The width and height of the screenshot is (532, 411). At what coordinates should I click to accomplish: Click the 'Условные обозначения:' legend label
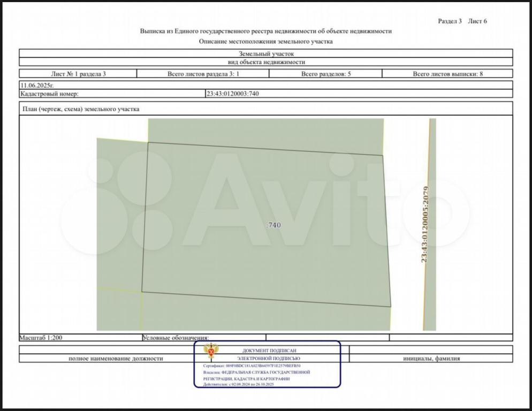pyautogui.click(x=176, y=338)
